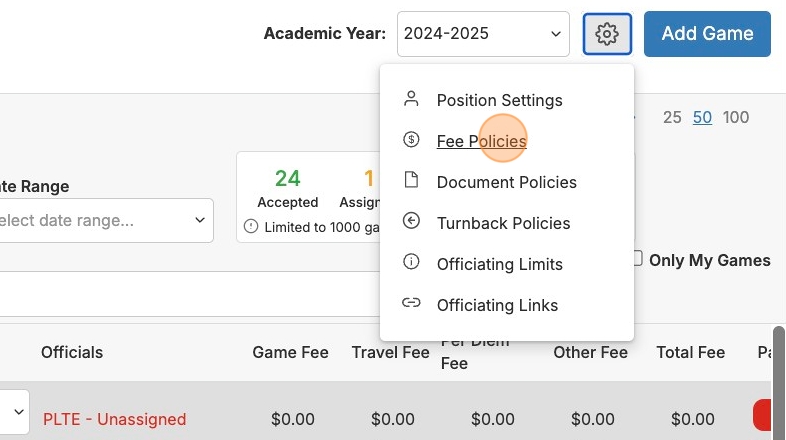Select Turnback Policies from the menu
The image size is (786, 440).
(x=503, y=223)
